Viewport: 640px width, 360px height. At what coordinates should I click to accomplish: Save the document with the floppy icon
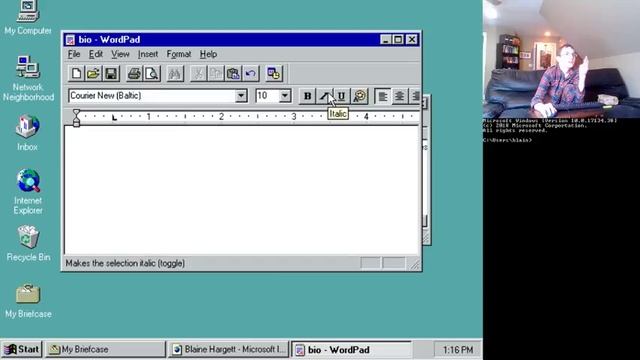(111, 74)
